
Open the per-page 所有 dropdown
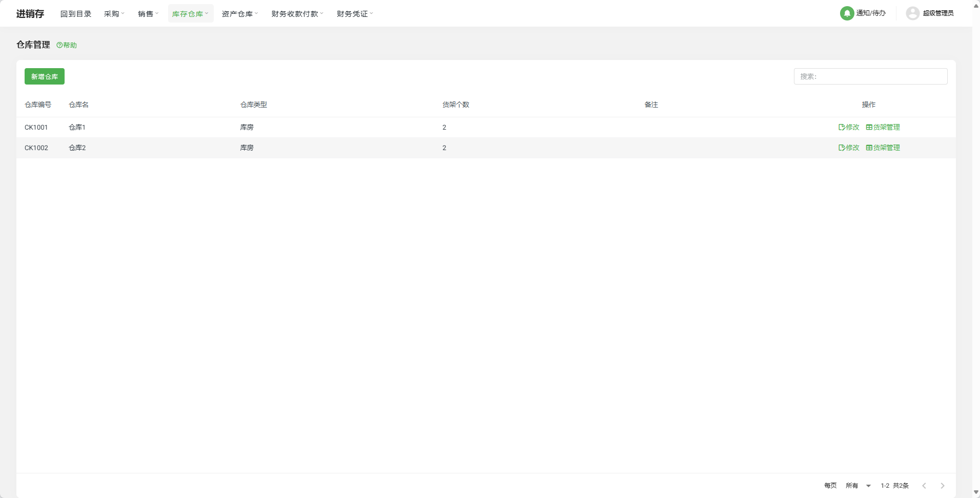pyautogui.click(x=859, y=486)
